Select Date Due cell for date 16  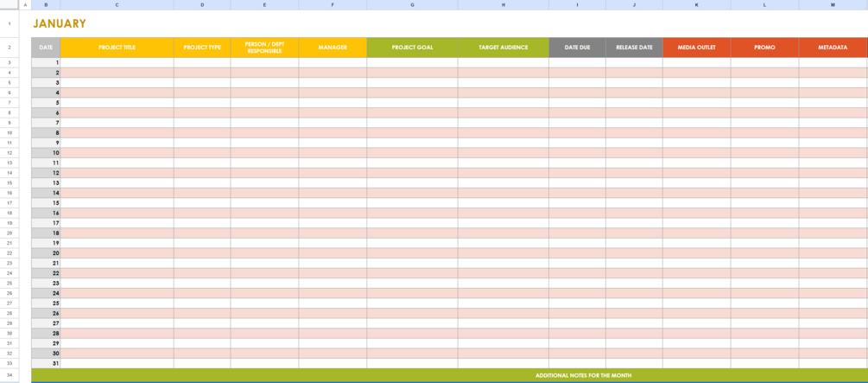coord(578,213)
